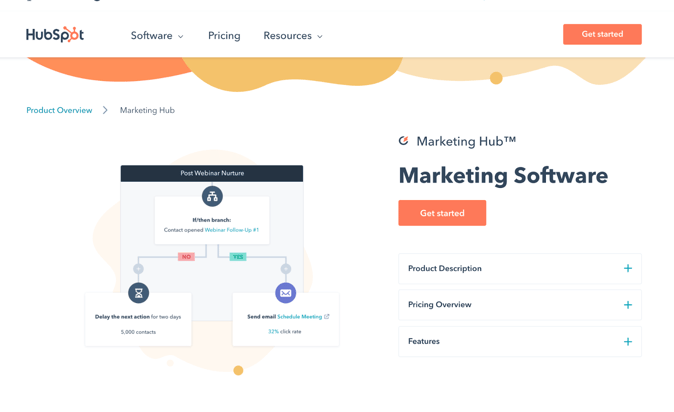The width and height of the screenshot is (674, 412).
Task: Click the Marketing Hub breadcrumb text
Action: [x=147, y=110]
